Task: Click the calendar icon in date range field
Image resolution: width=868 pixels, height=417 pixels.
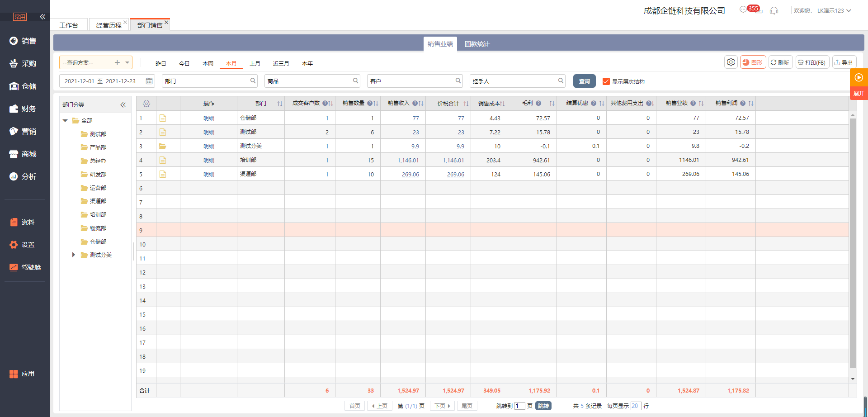Action: (x=149, y=81)
